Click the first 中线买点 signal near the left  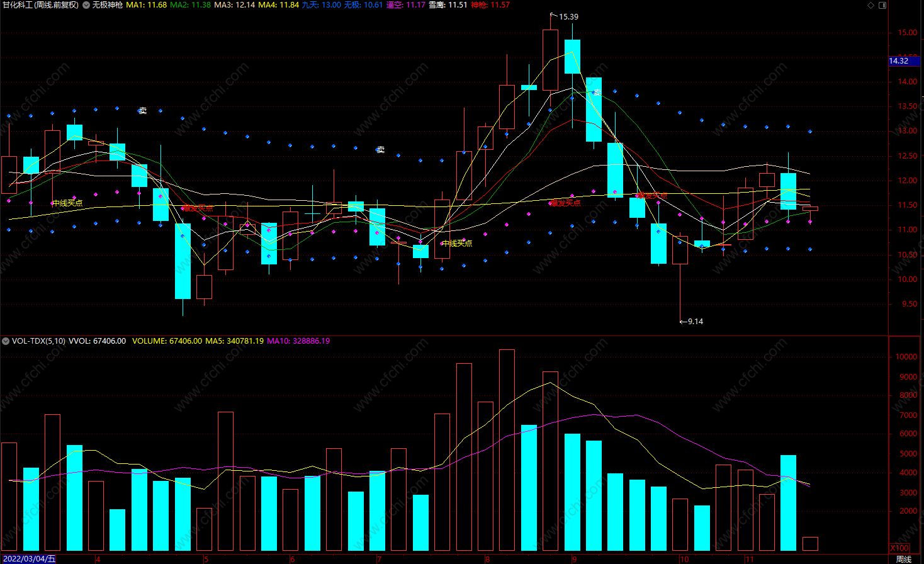click(67, 203)
